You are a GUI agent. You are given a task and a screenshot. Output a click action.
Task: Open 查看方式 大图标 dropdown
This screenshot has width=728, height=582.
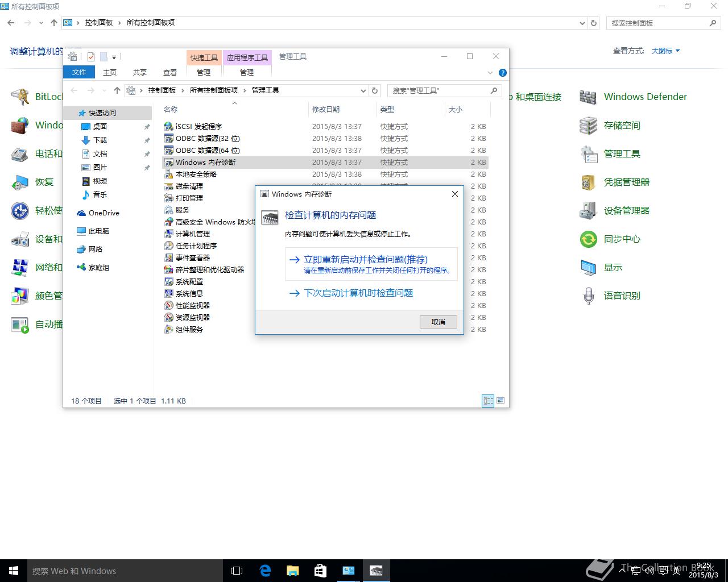click(x=665, y=51)
